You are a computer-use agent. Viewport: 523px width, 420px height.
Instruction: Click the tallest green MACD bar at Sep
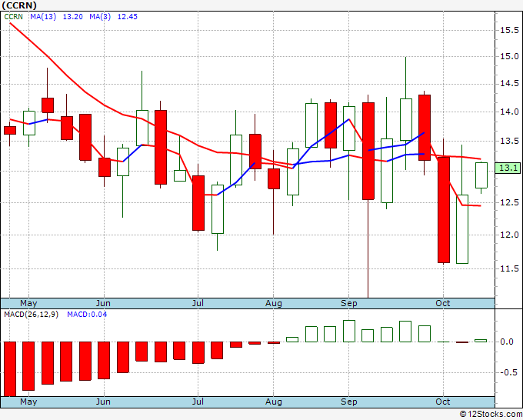[x=349, y=331]
